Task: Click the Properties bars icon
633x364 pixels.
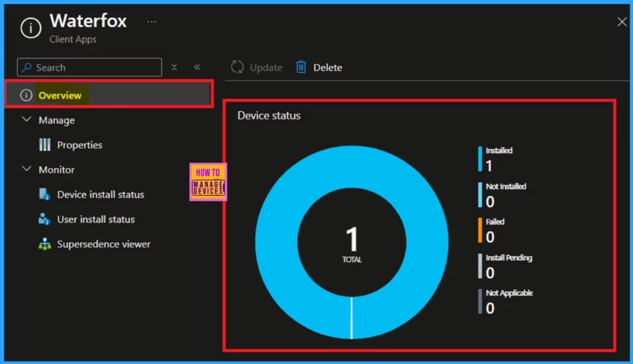Action: (45, 145)
